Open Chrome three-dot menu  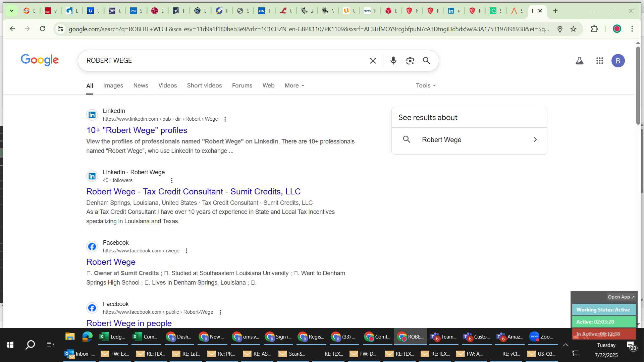(x=632, y=29)
